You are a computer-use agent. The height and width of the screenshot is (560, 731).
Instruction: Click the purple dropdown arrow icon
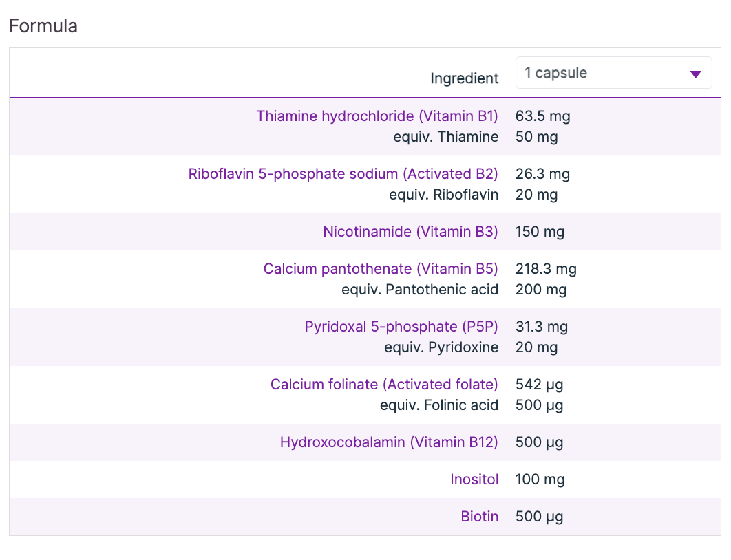click(x=695, y=74)
